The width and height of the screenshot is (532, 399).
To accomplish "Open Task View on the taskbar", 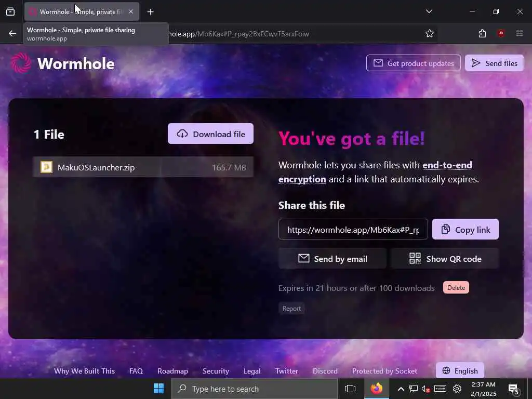I will coord(350,389).
